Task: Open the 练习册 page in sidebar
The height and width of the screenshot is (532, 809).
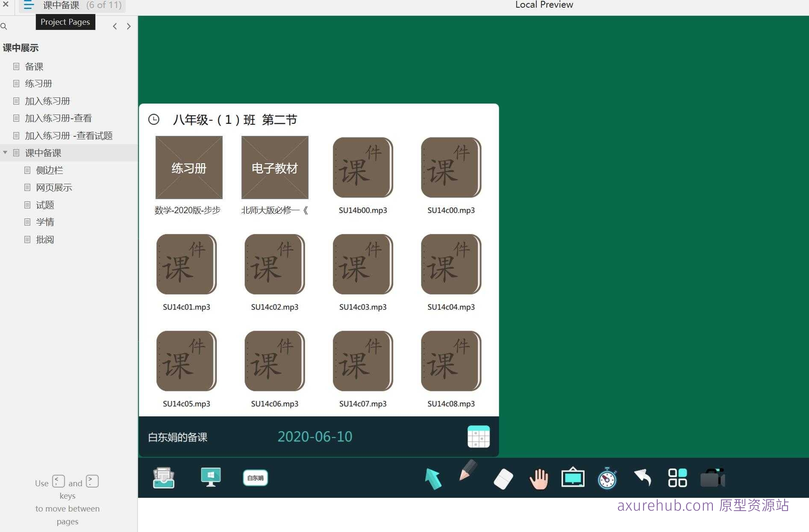Action: point(38,84)
